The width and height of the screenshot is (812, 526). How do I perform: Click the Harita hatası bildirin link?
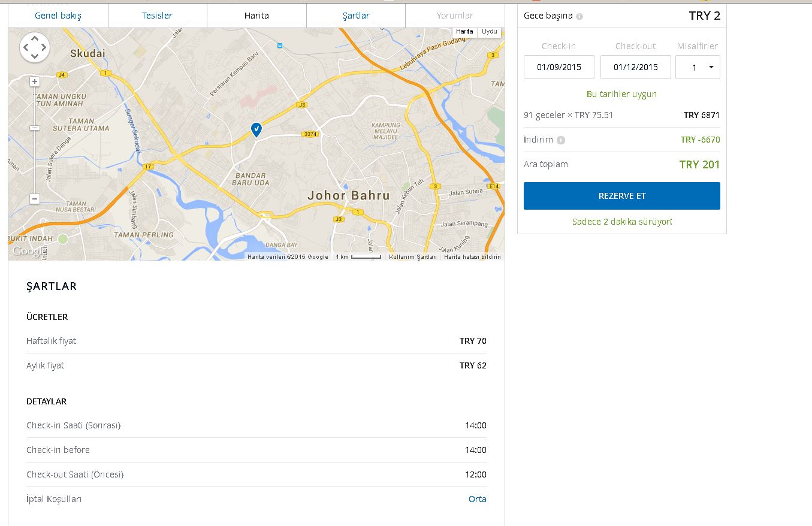coord(472,257)
